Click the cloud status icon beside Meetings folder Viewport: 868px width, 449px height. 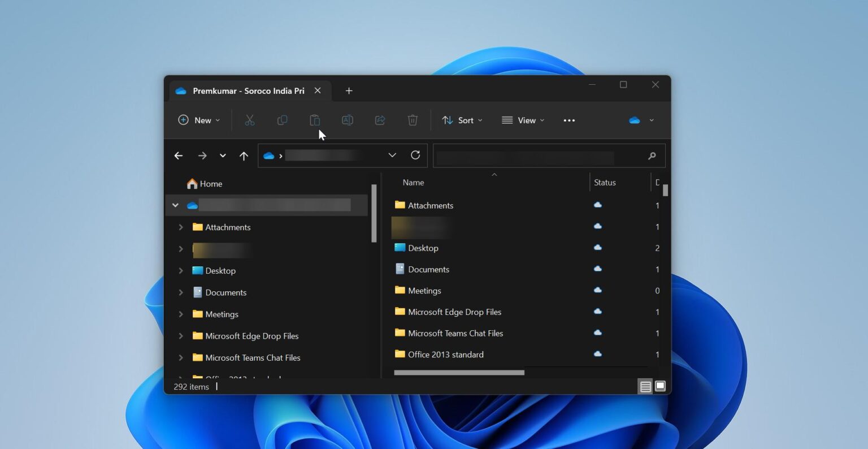[x=598, y=290]
